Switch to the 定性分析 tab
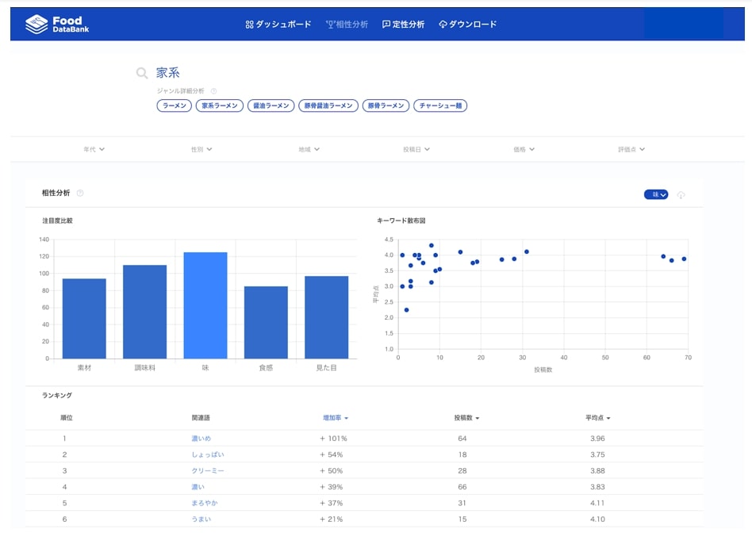The image size is (752, 560). point(403,25)
